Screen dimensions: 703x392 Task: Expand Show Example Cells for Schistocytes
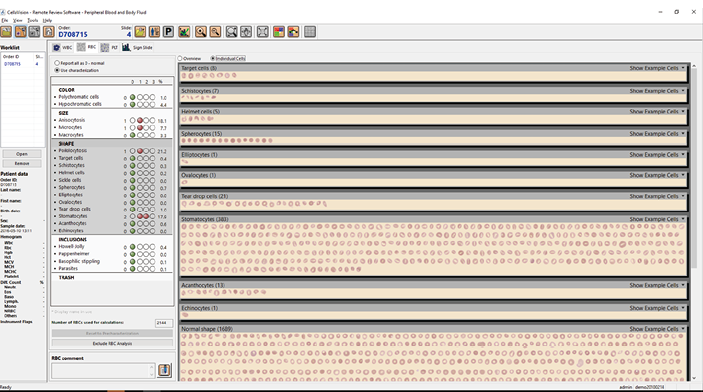[x=657, y=91]
